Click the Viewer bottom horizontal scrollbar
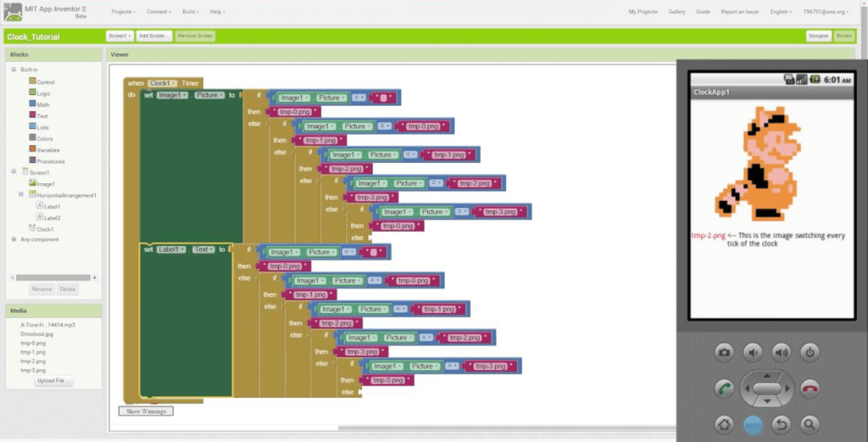 507,428
